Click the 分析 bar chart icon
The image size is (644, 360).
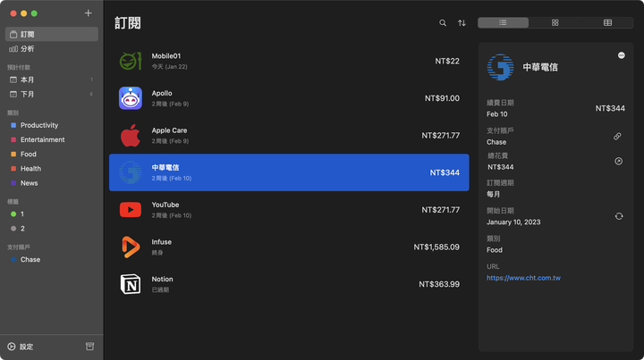click(13, 49)
